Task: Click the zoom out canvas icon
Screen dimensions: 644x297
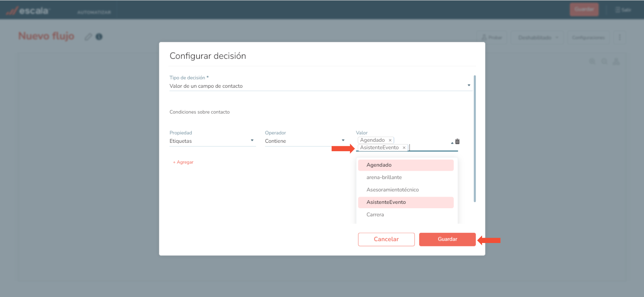Action: point(604,61)
